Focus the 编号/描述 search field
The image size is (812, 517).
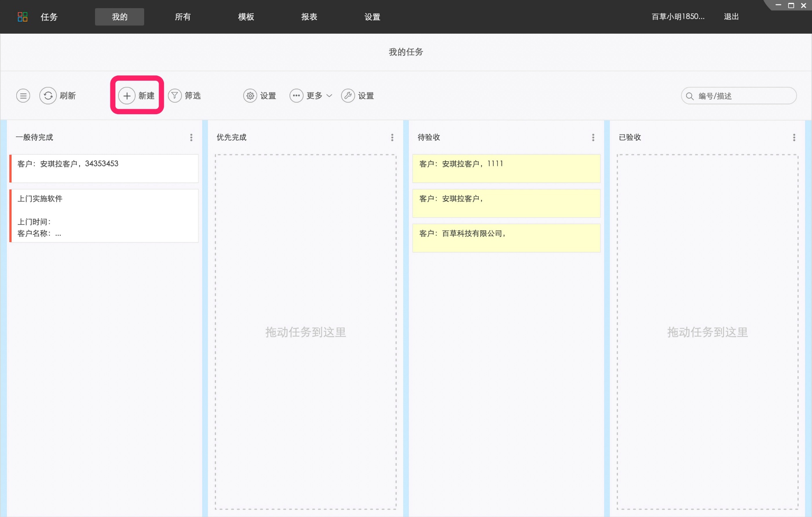[739, 96]
